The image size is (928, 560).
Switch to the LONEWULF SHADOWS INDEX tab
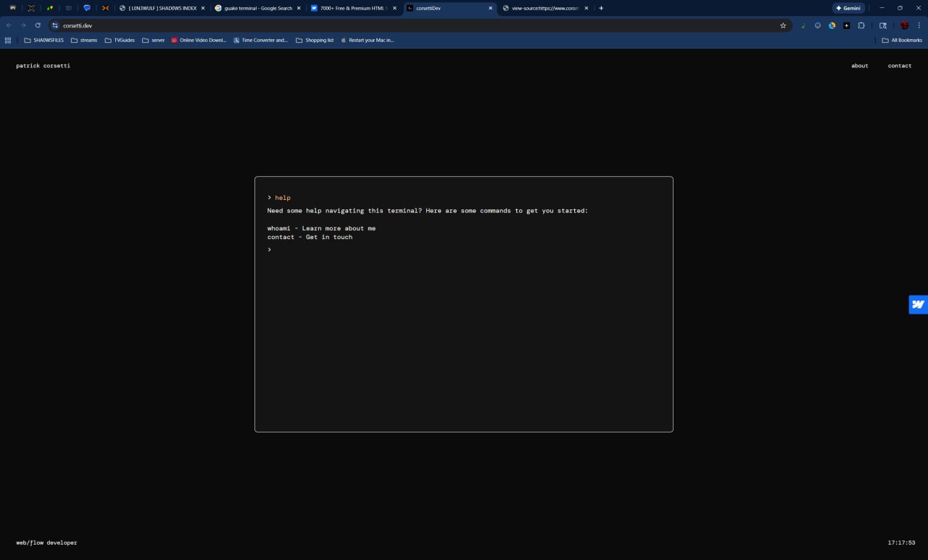pyautogui.click(x=159, y=8)
